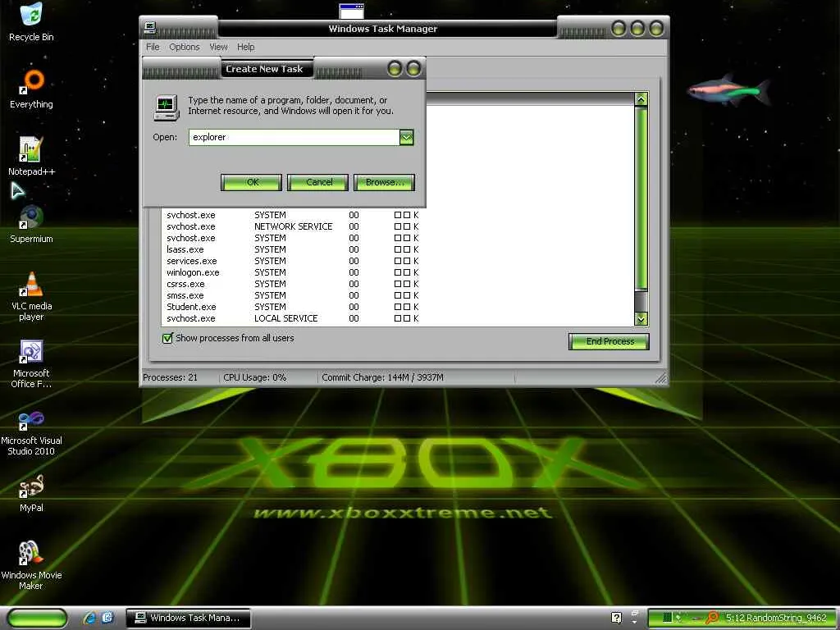This screenshot has width=840, height=630.
Task: Expand the Open combo box dropdown arrow
Action: [407, 138]
